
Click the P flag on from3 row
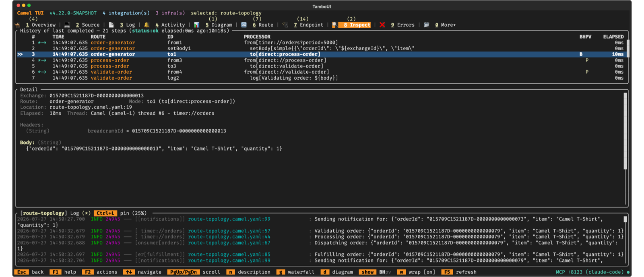click(x=587, y=60)
